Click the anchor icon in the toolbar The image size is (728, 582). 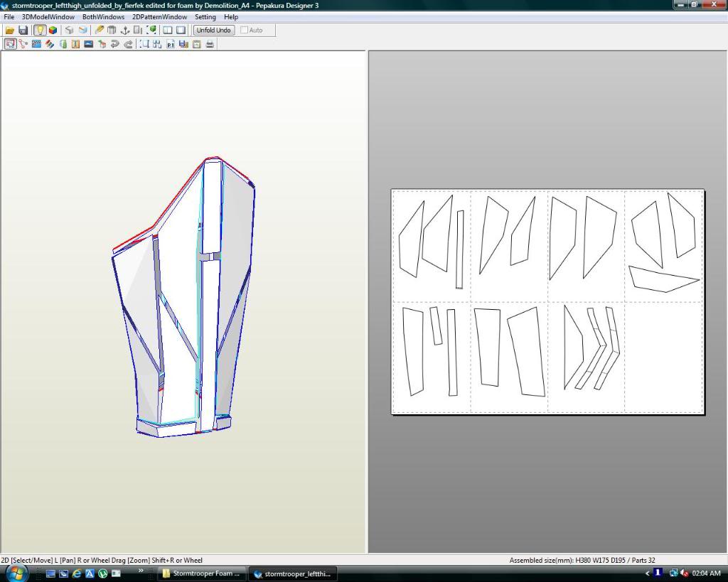[124, 30]
